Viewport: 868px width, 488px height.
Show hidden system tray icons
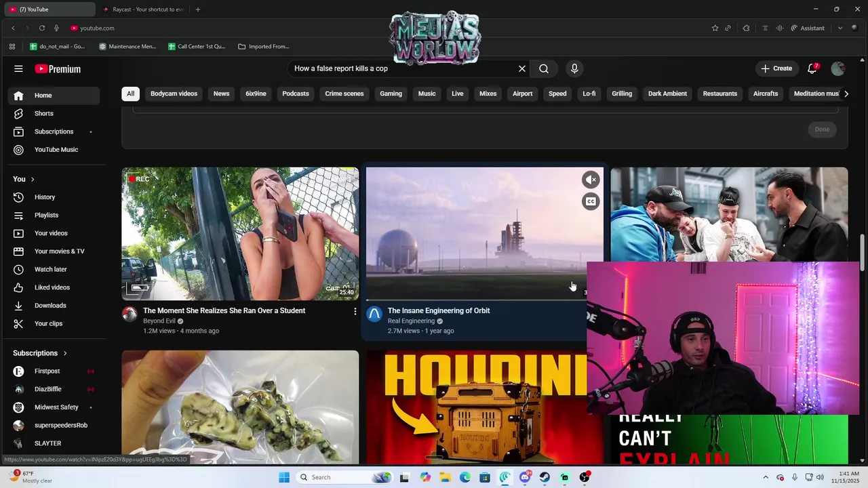[766, 477]
